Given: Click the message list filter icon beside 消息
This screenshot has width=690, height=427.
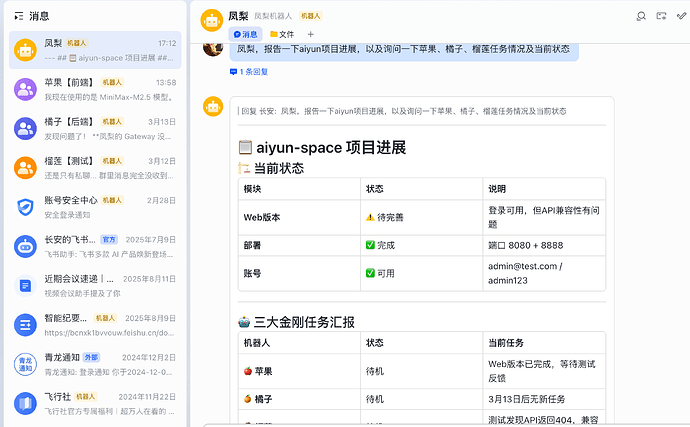Looking at the screenshot, I should (x=18, y=16).
